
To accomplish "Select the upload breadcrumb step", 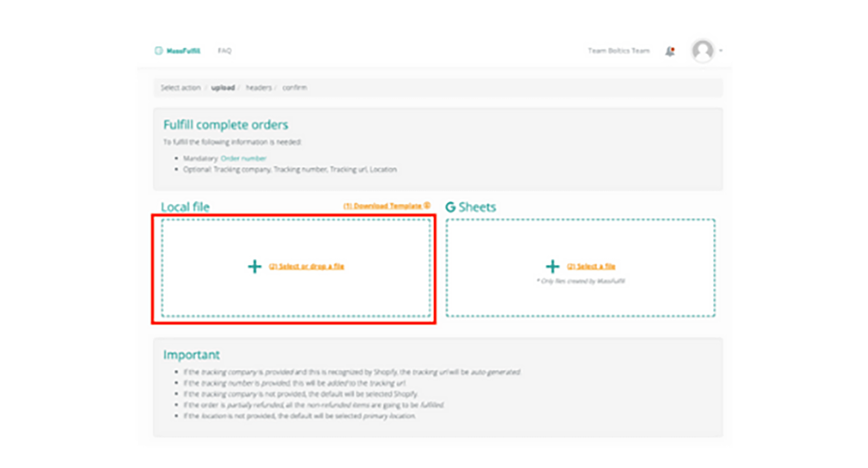I will (223, 88).
